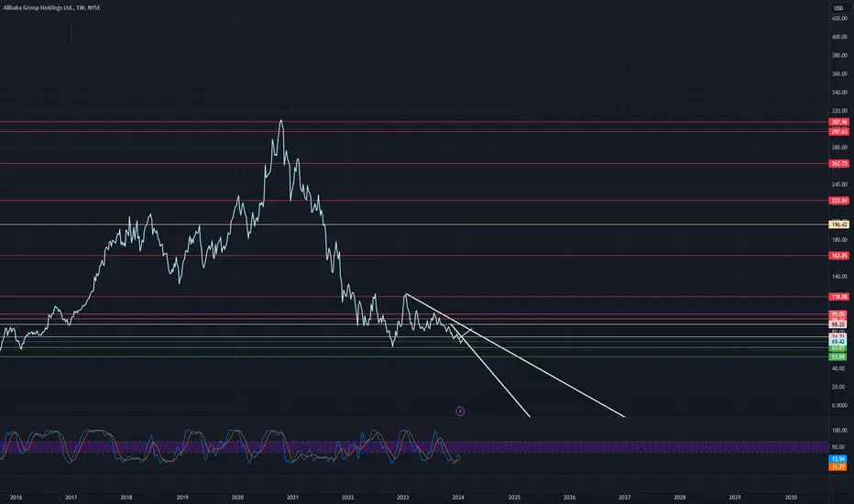This screenshot has height=504, width=854.
Task: Click the green 53.09 price label
Action: tap(838, 356)
